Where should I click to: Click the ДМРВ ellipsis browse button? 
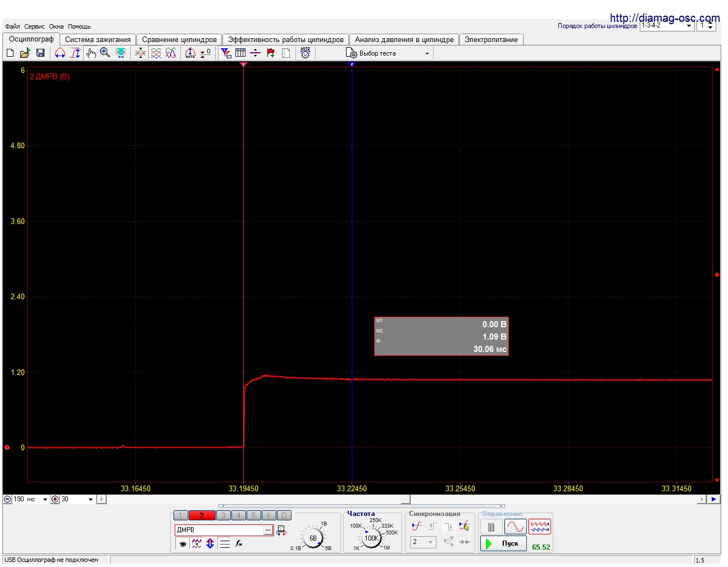point(268,530)
